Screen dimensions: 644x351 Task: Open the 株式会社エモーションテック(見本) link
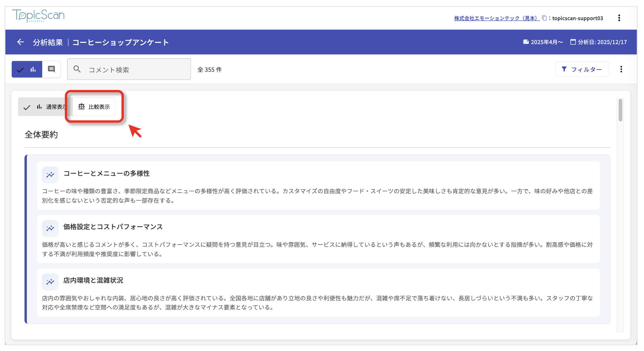497,18
